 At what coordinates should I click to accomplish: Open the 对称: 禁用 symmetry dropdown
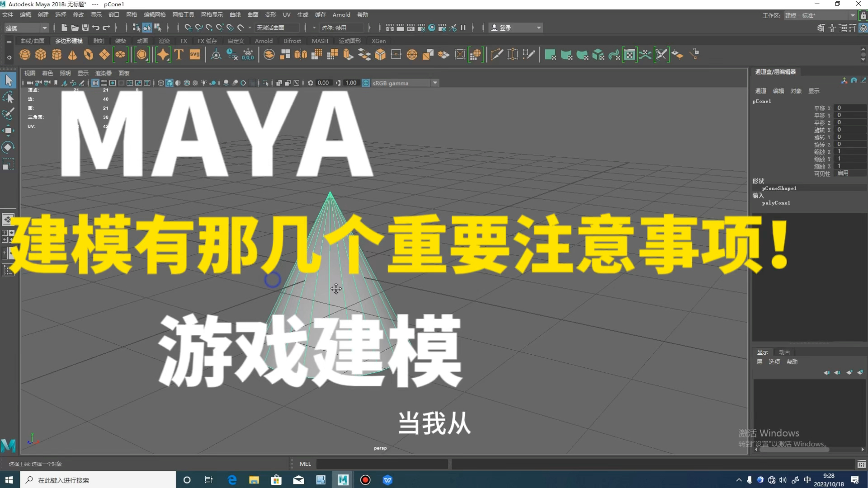point(342,27)
